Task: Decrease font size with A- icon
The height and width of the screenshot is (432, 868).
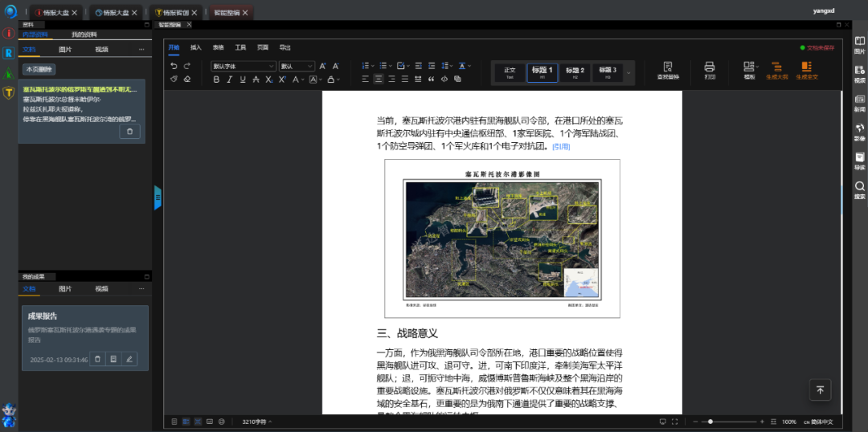Action: click(x=336, y=66)
